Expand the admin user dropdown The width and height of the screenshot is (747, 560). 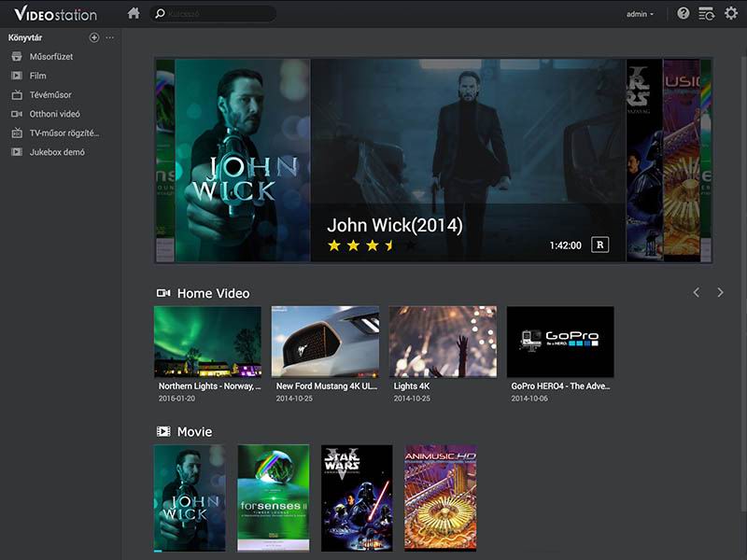pos(640,14)
